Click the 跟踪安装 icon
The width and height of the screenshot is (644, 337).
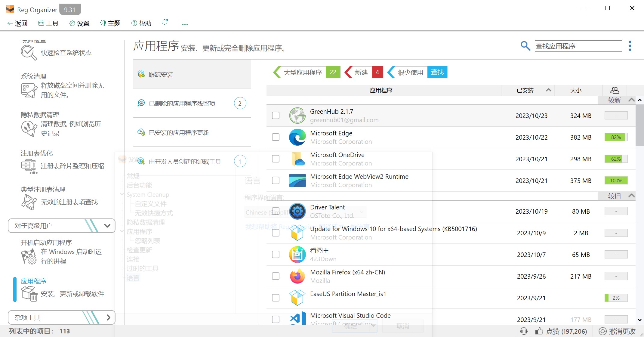tap(141, 74)
